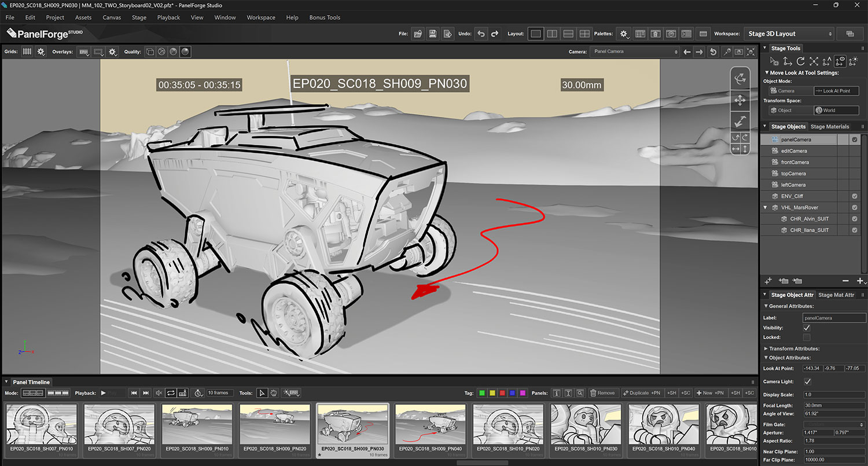868x466 pixels.
Task: Click the frame-all camera icon
Action: [x=751, y=52]
